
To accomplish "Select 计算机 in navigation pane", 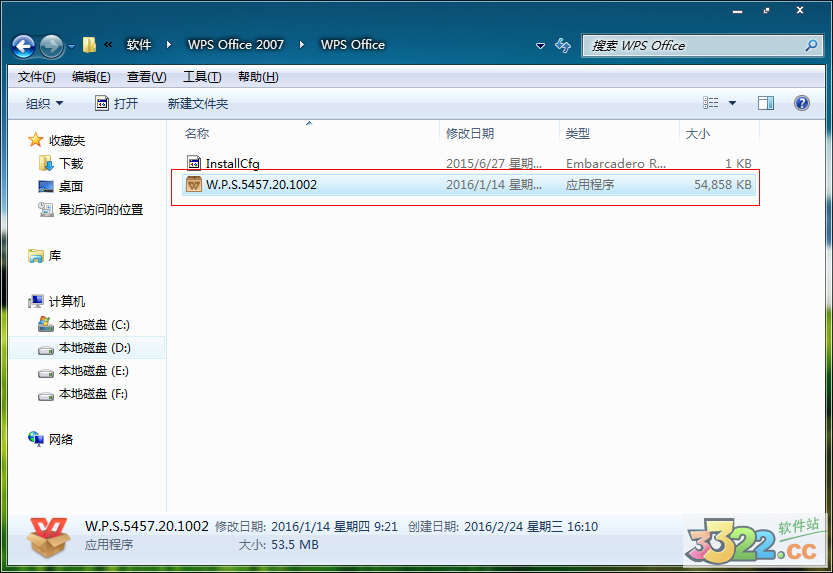I will coord(67,302).
